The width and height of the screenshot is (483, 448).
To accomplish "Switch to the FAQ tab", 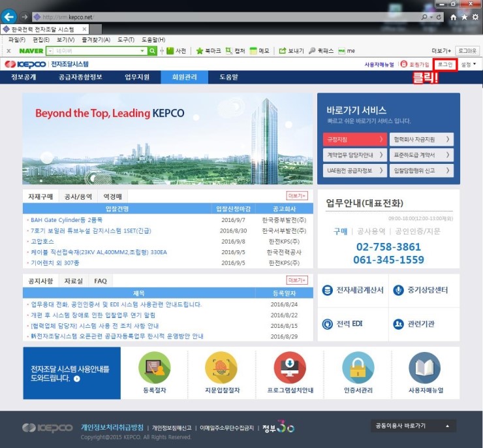I will pyautogui.click(x=101, y=281).
